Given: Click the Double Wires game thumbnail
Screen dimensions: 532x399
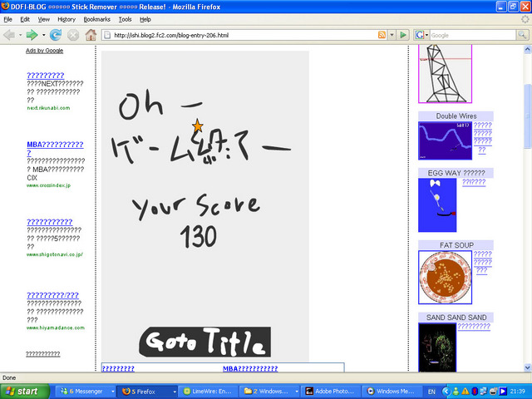Looking at the screenshot, I should point(445,140).
